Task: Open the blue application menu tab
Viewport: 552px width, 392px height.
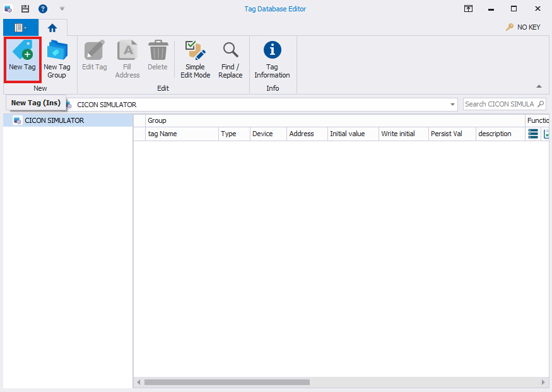Action: [x=20, y=28]
